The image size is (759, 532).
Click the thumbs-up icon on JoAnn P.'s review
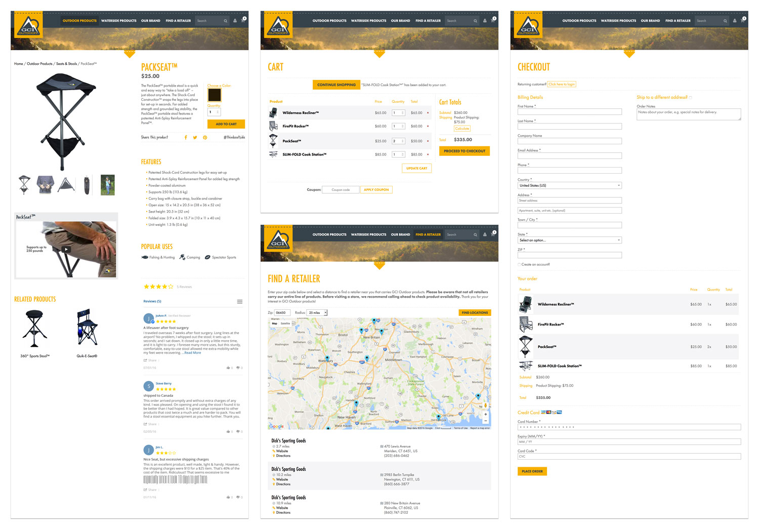pyautogui.click(x=228, y=368)
